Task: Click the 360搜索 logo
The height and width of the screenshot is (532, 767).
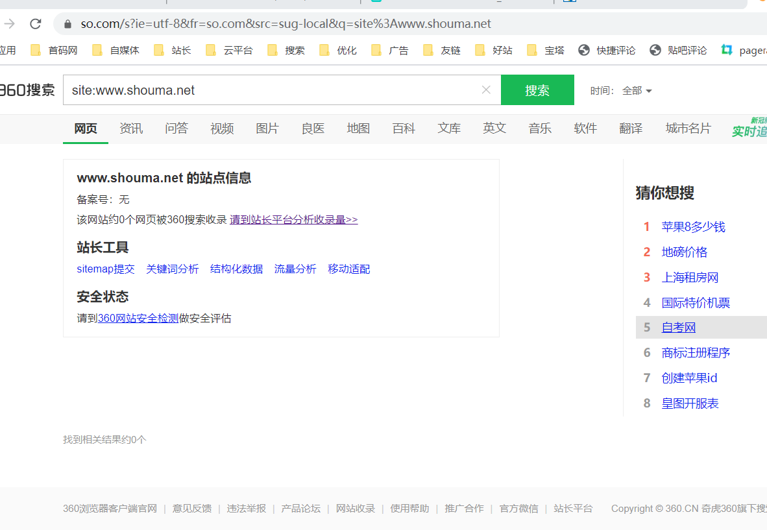Action: (x=27, y=90)
